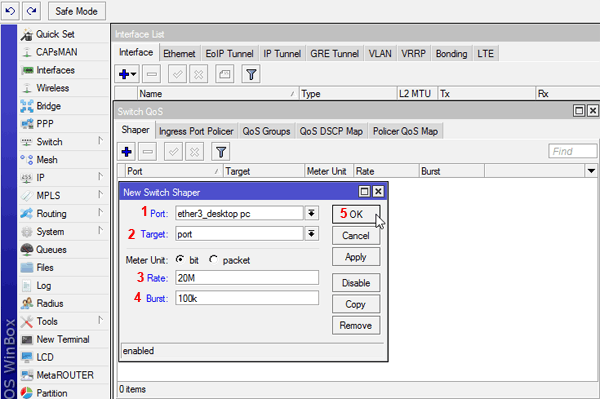
Task: Open QoS DSCP Map tab
Action: pos(331,131)
